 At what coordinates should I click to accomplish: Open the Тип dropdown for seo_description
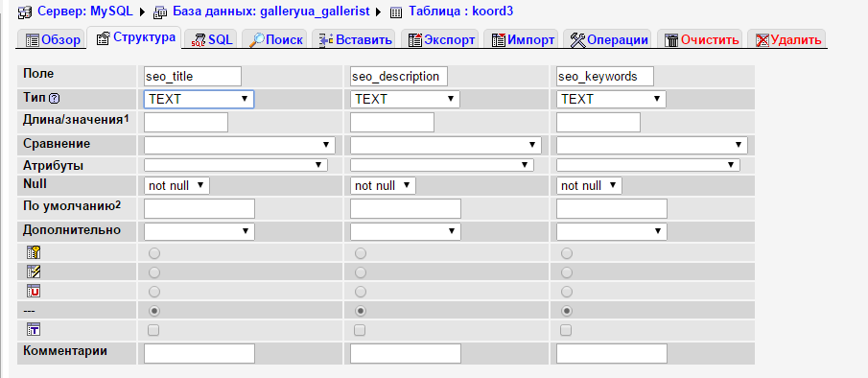pos(405,99)
